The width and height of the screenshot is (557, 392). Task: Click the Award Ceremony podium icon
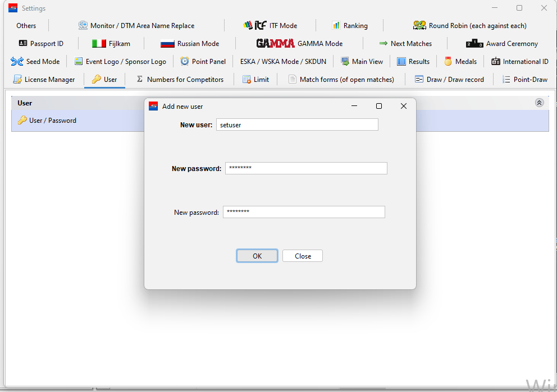click(474, 44)
